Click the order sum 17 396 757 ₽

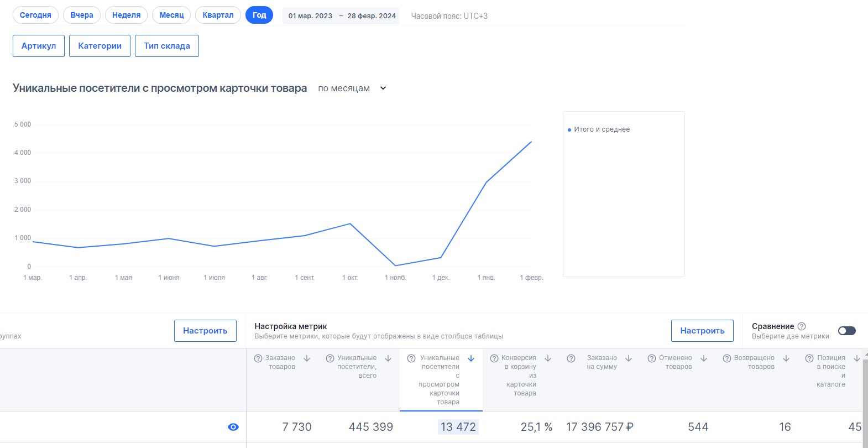click(600, 427)
